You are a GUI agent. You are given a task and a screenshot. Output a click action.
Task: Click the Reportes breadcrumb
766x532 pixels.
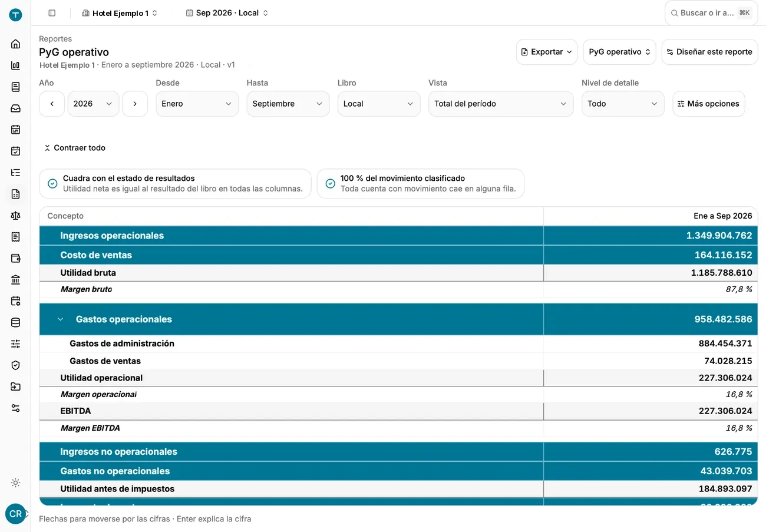tap(55, 39)
